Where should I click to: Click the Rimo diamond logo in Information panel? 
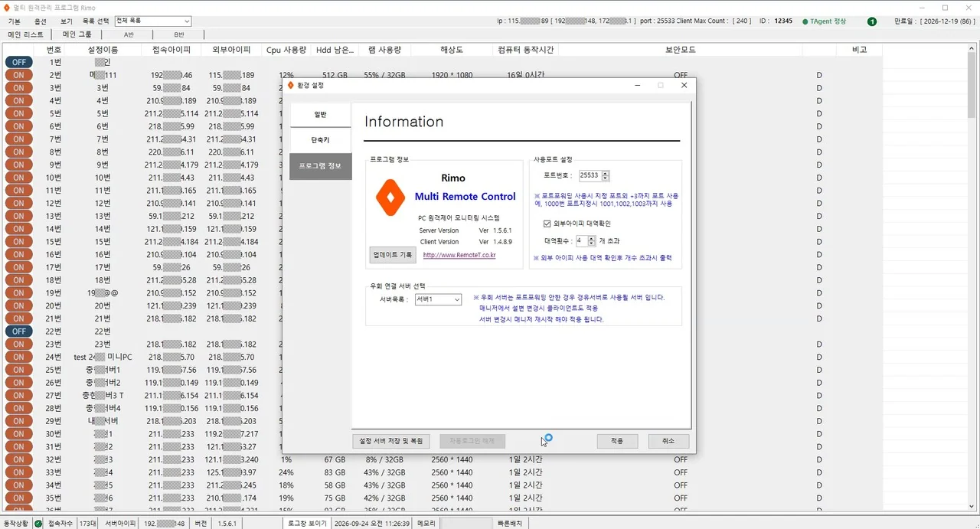[x=390, y=198]
